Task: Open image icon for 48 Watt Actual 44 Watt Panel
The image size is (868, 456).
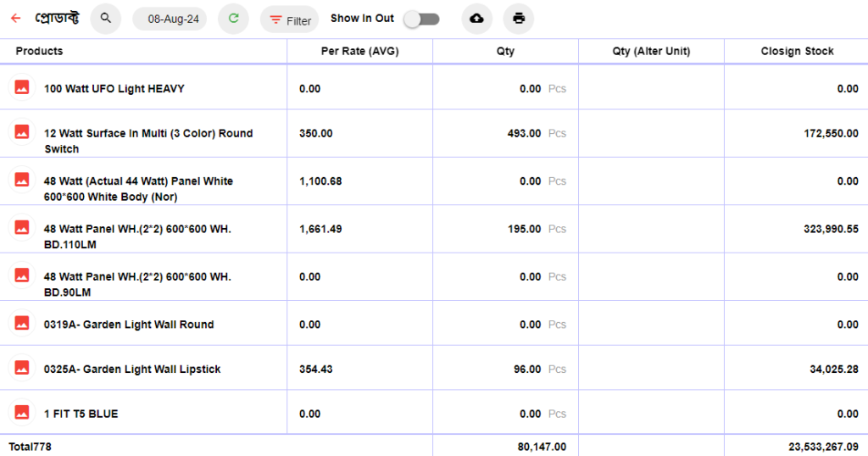Action: (x=21, y=180)
